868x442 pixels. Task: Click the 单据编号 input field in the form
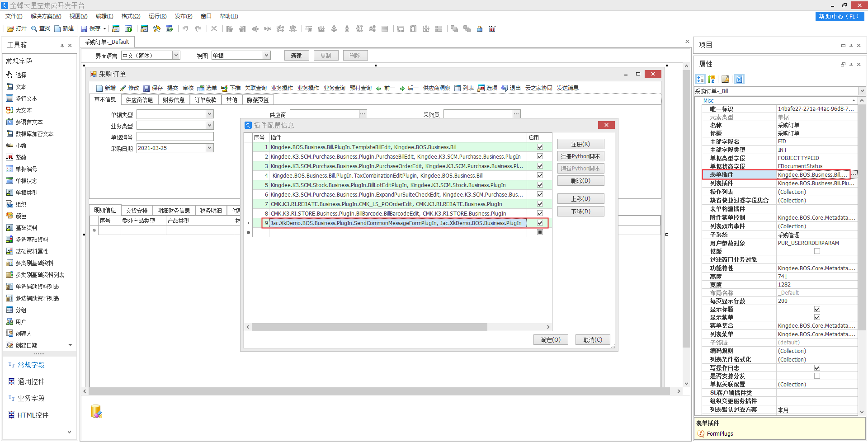(175, 136)
